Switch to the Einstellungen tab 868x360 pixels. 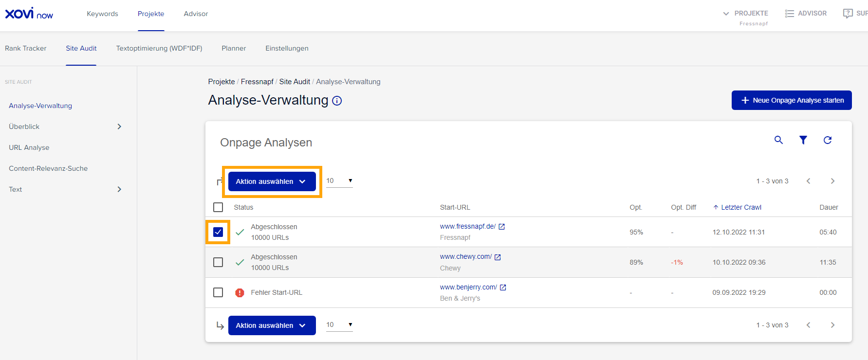287,48
